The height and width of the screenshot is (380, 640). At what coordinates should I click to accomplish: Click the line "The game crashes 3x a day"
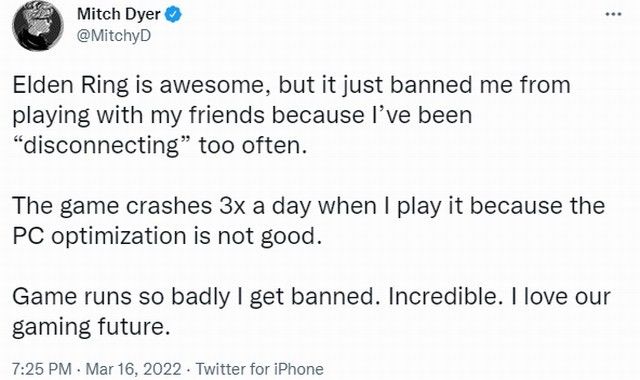[x=308, y=206]
